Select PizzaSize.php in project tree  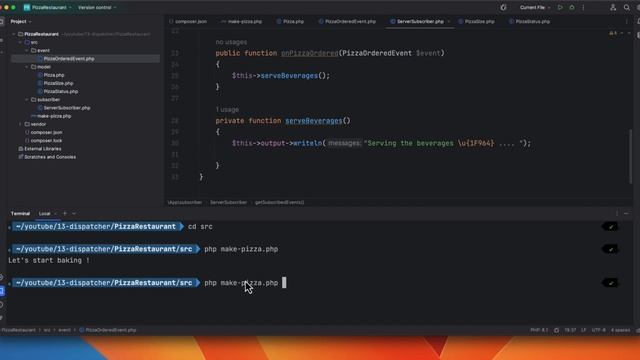point(58,83)
